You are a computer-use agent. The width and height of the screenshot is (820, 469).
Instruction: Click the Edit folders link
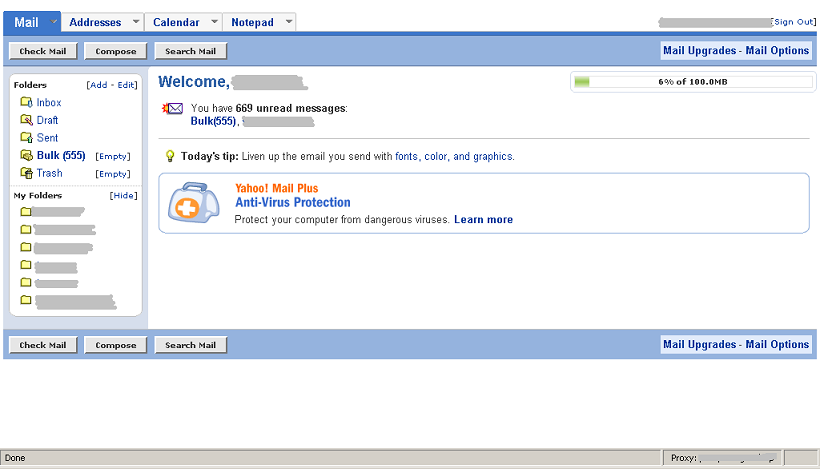(x=126, y=85)
